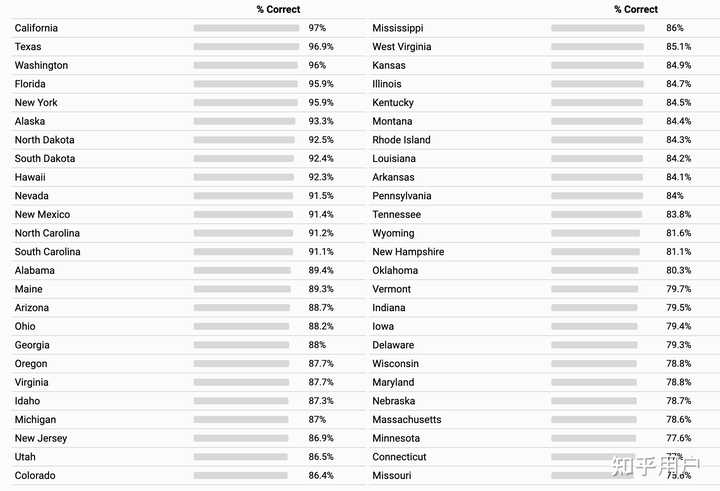
Task: Select the Massachusetts row label
Action: [x=407, y=420]
